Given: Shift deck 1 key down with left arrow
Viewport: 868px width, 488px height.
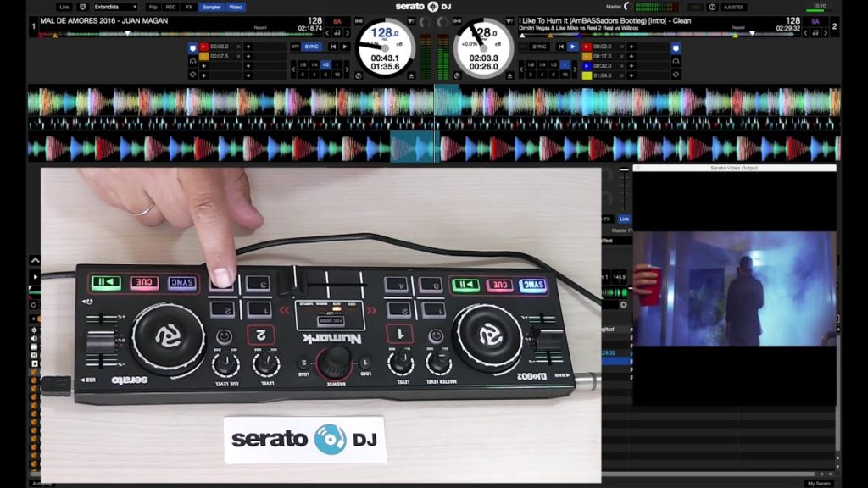Looking at the screenshot, I should click(x=327, y=33).
